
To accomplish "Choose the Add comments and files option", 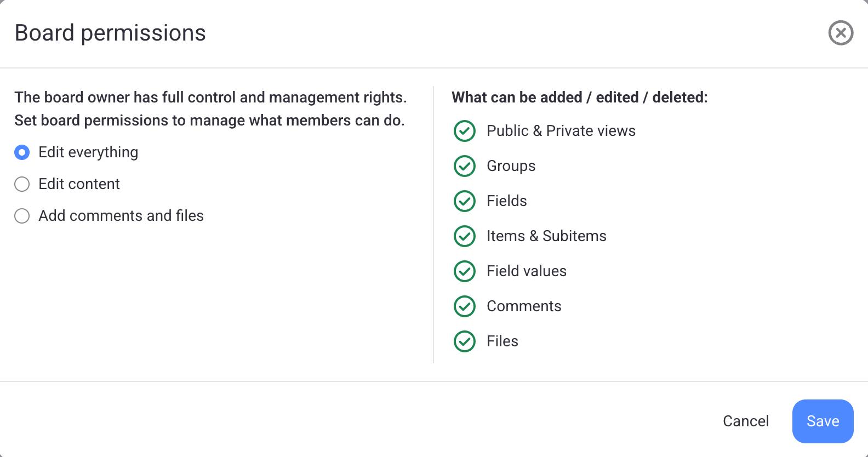I will click(22, 216).
